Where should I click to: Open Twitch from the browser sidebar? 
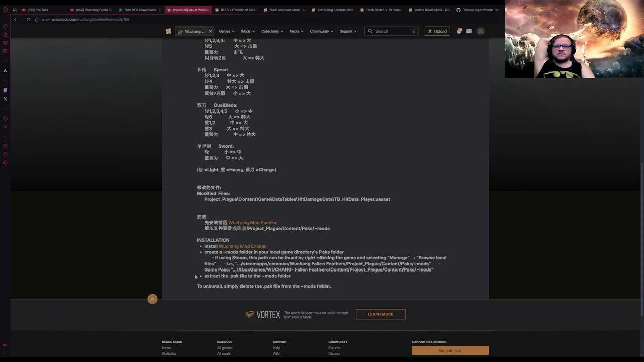pos(5,90)
